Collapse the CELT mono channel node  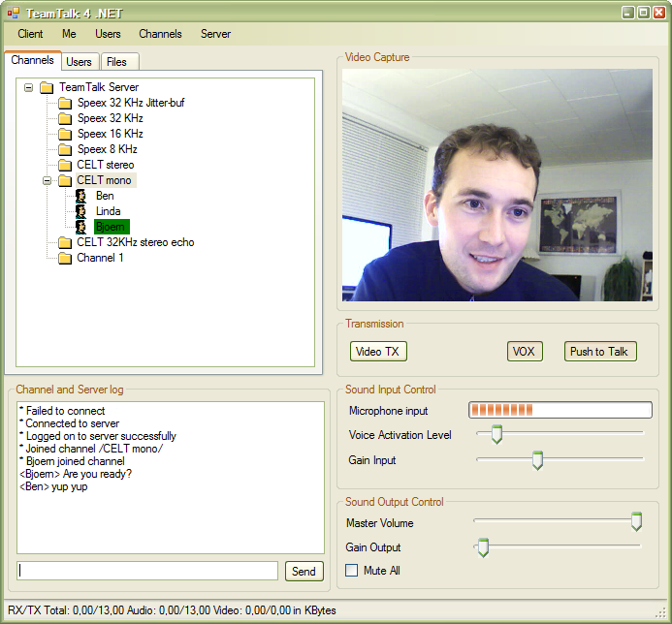coord(48,180)
